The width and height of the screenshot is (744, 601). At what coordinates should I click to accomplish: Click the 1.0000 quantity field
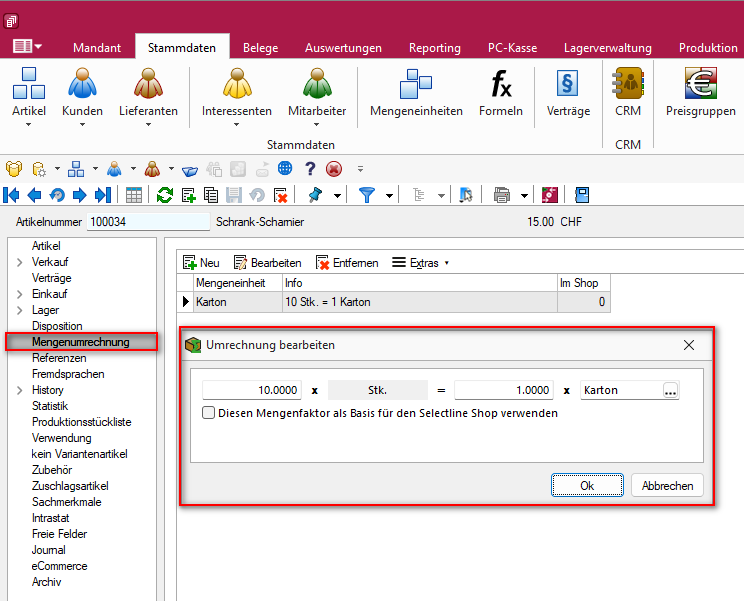504,390
